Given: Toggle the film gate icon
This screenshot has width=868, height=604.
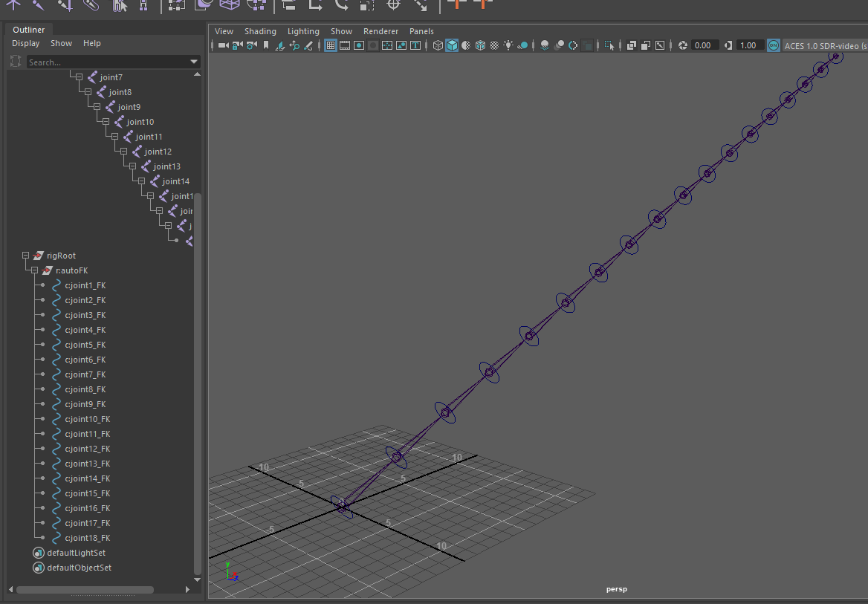Looking at the screenshot, I should pyautogui.click(x=345, y=45).
